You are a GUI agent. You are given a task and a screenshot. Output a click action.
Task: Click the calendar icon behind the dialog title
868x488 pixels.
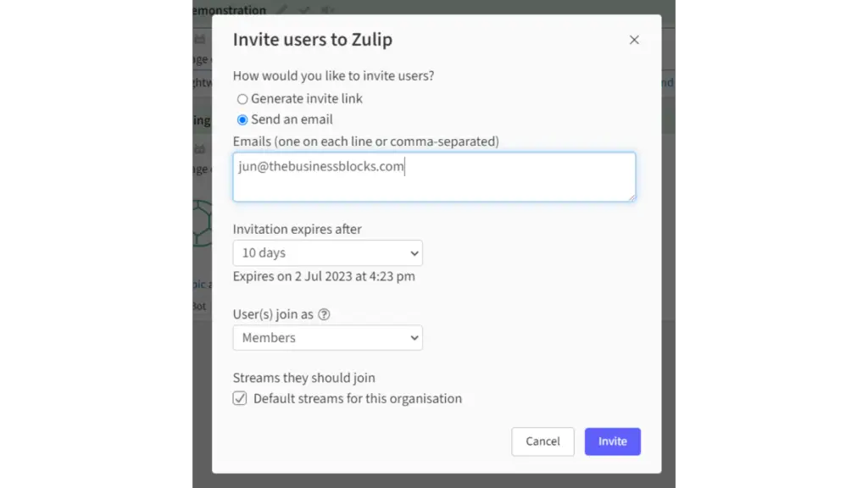(200, 39)
